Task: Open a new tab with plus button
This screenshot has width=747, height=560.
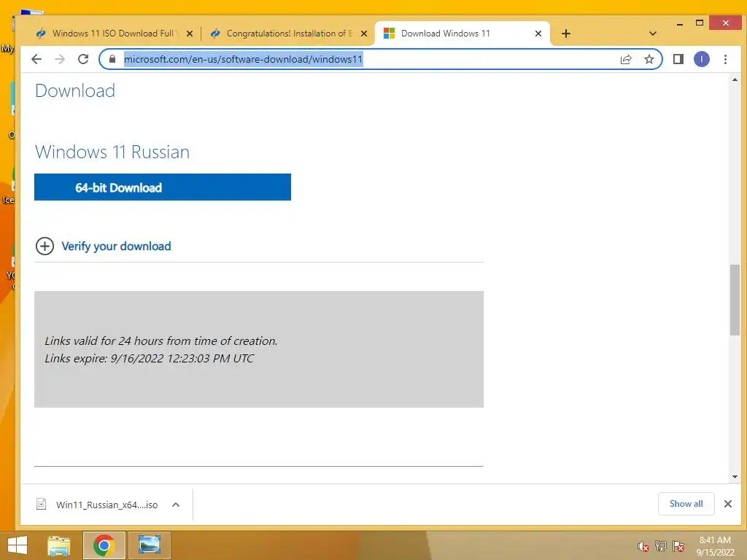Action: (565, 34)
